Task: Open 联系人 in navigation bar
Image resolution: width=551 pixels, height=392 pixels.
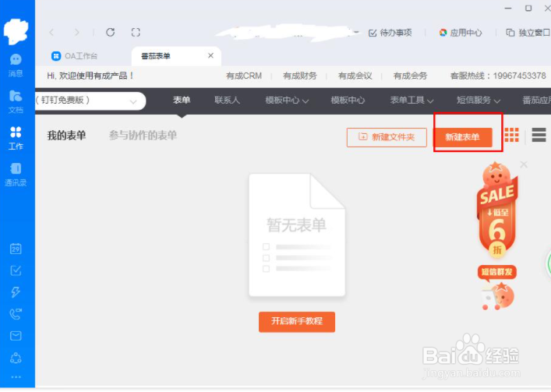Action: (228, 101)
